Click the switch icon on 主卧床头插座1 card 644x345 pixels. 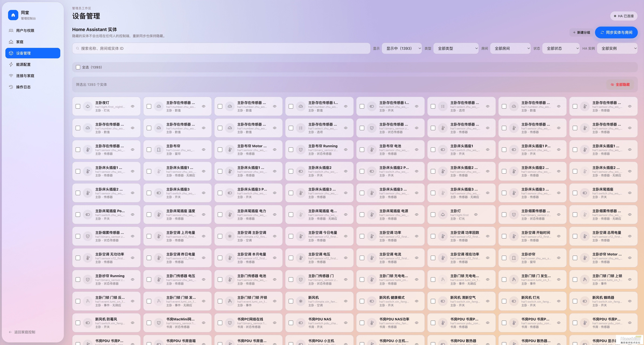443,150
